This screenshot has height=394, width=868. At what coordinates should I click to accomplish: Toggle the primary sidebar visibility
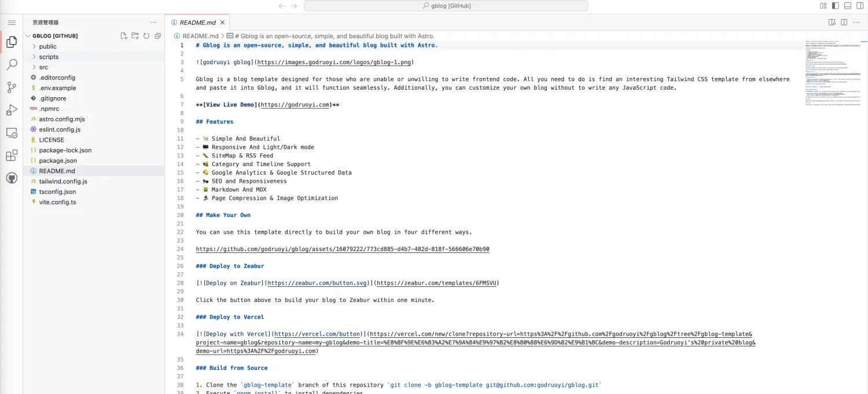click(x=835, y=6)
